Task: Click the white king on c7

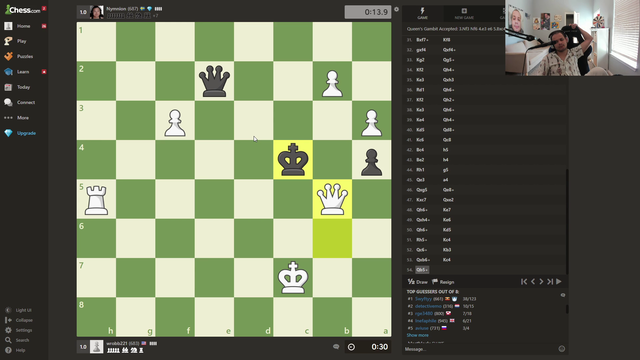Action: 293,278
